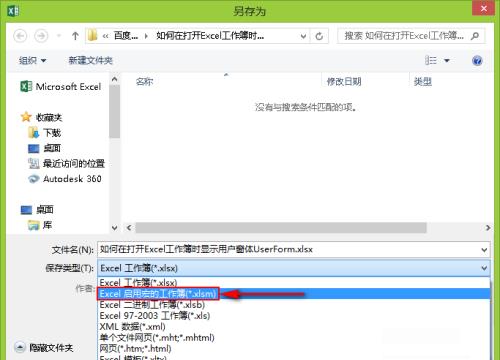This screenshot has width=500, height=360.
Task: Click the folder icon in address bar
Action: pos(92,35)
